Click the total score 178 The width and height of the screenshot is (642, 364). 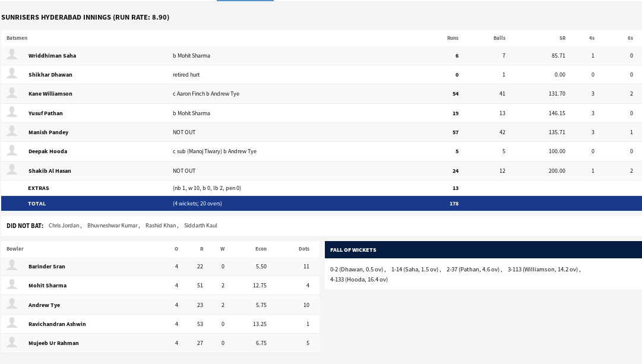454,204
